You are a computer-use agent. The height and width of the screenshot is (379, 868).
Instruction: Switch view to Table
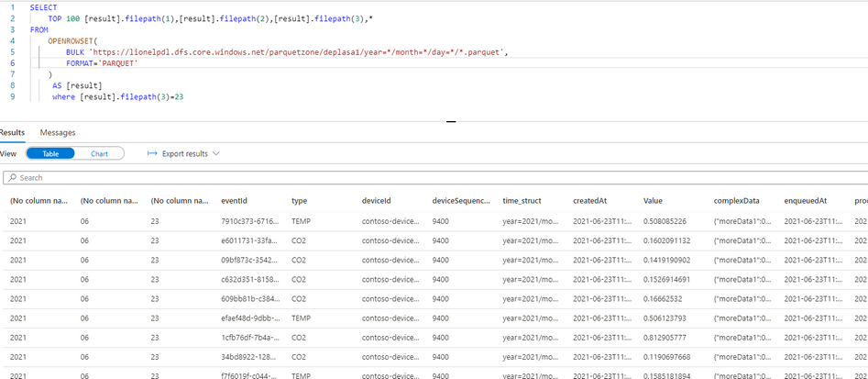50,153
